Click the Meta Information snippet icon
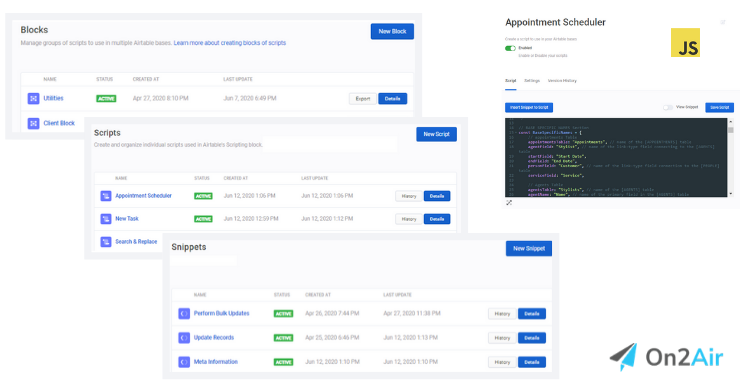This screenshot has width=740, height=392. (x=184, y=362)
